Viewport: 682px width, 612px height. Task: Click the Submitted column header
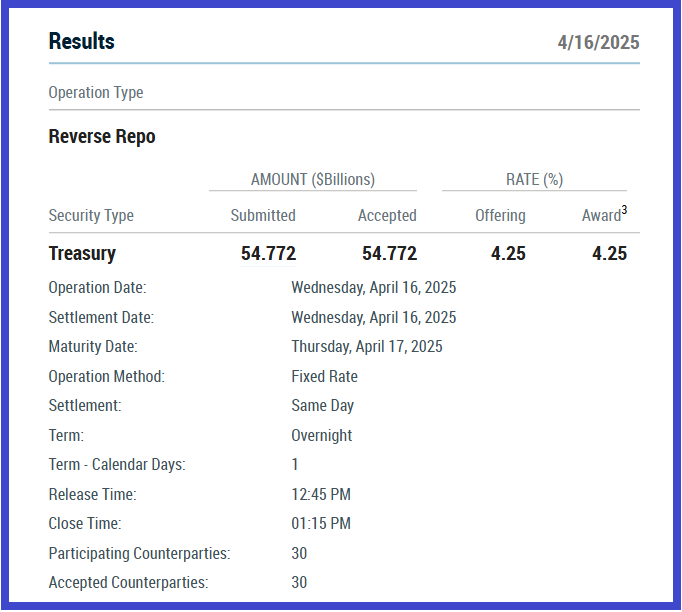(263, 216)
